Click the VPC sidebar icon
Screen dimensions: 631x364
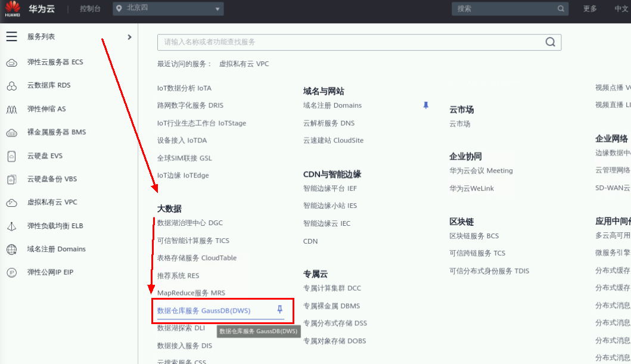click(12, 203)
